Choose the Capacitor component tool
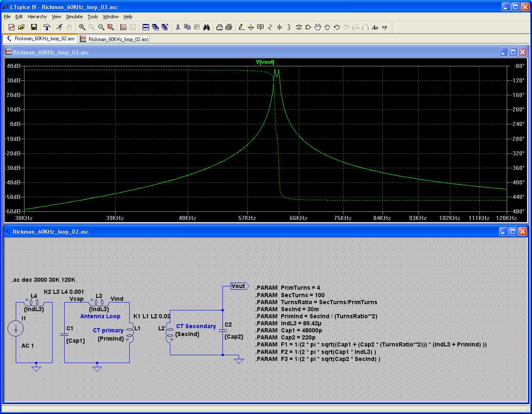 click(279, 27)
